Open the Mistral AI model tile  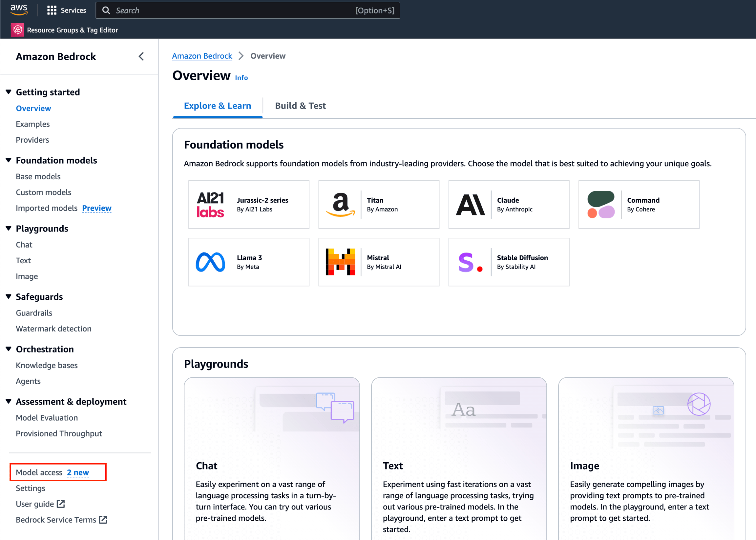(x=378, y=262)
